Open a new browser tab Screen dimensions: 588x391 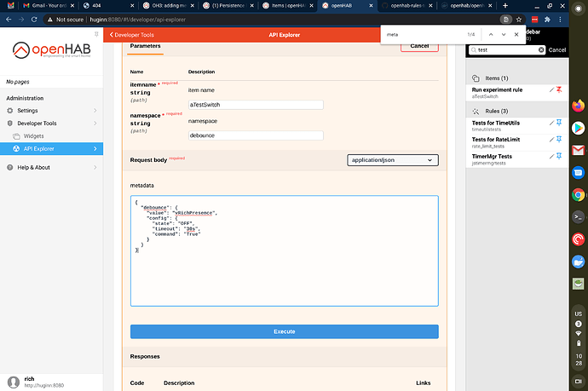pos(505,6)
